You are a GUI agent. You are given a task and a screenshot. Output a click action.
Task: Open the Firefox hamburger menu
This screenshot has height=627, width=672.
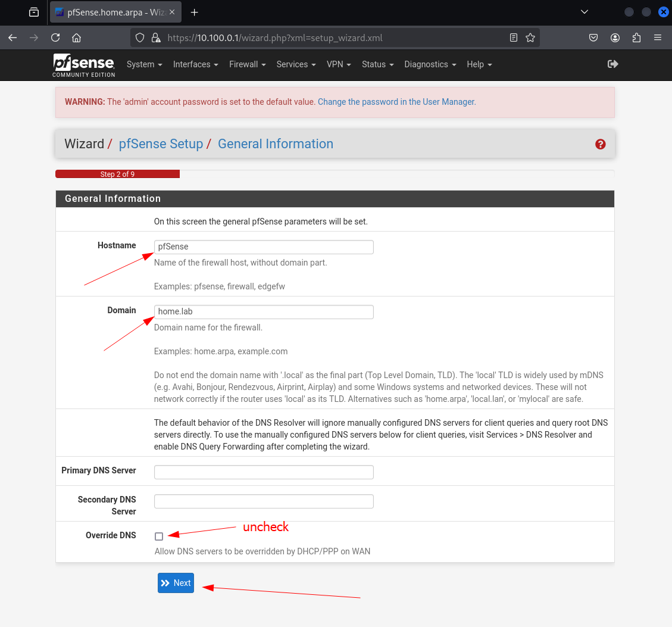[x=658, y=38]
